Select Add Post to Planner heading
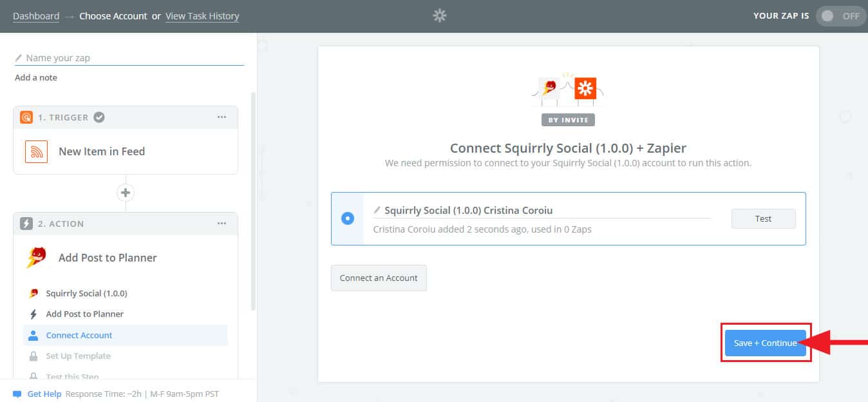The image size is (868, 402). click(x=108, y=258)
